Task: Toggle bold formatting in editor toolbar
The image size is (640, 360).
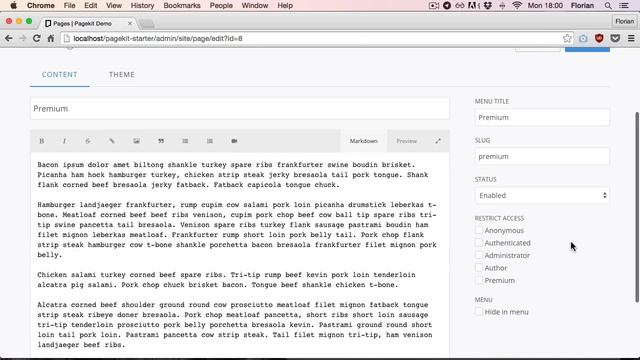Action: coord(42,141)
